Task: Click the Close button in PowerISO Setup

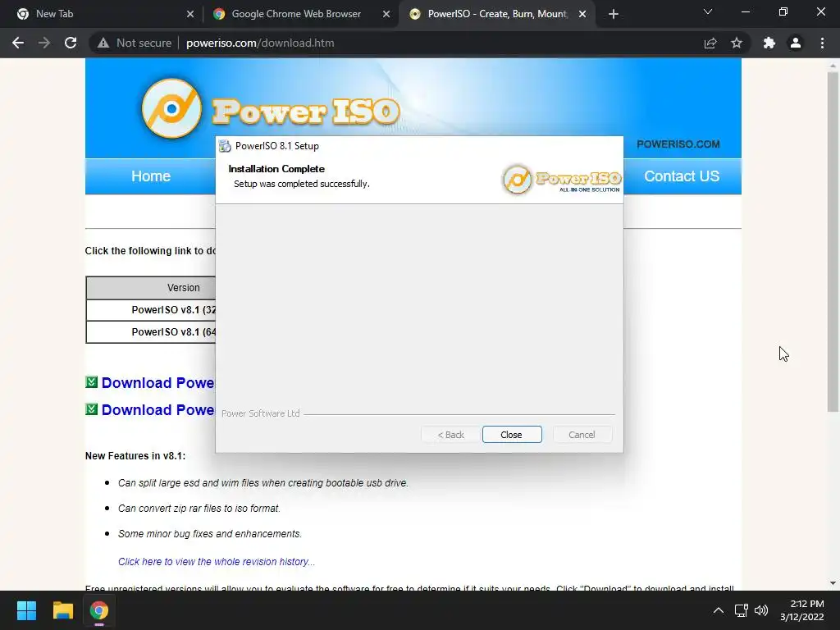Action: [x=512, y=435]
